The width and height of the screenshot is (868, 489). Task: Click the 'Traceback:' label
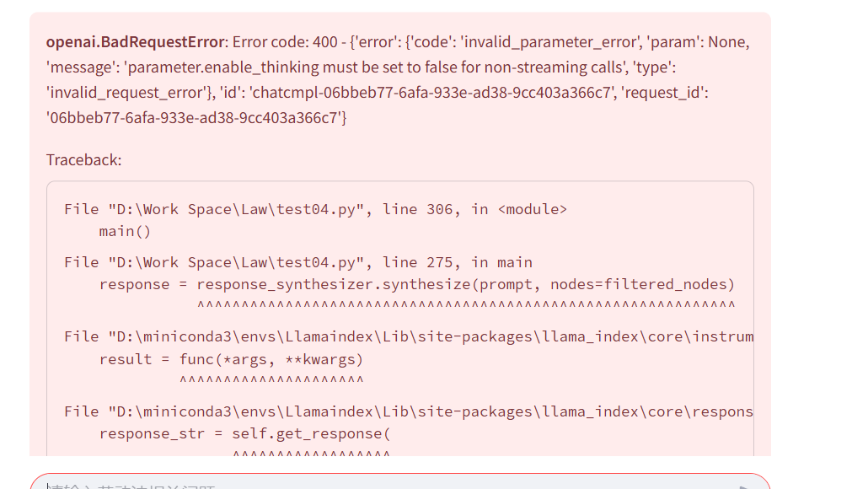[83, 160]
